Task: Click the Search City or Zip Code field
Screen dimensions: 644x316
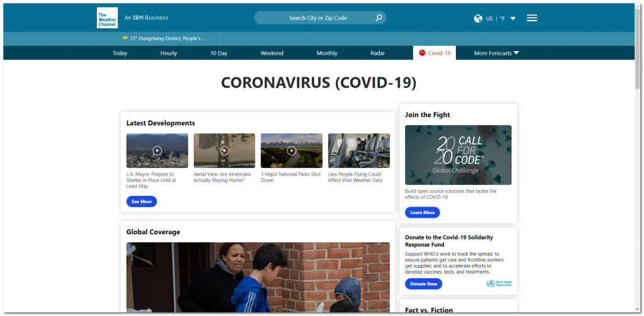Action: (318, 18)
